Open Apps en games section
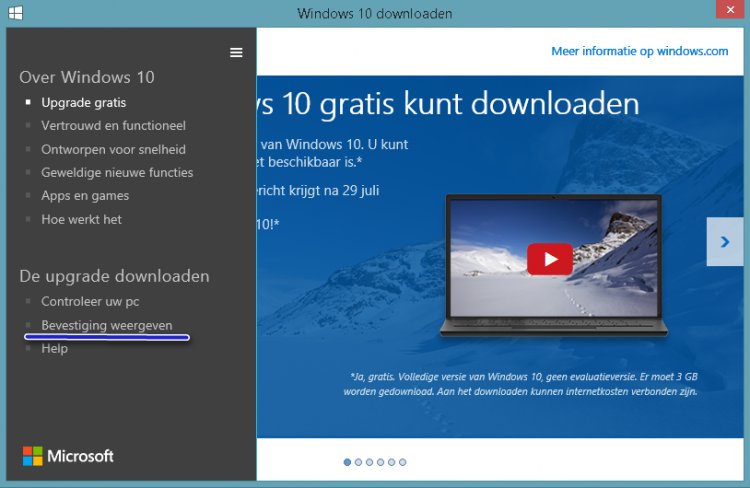This screenshot has width=750, height=488. click(x=85, y=196)
